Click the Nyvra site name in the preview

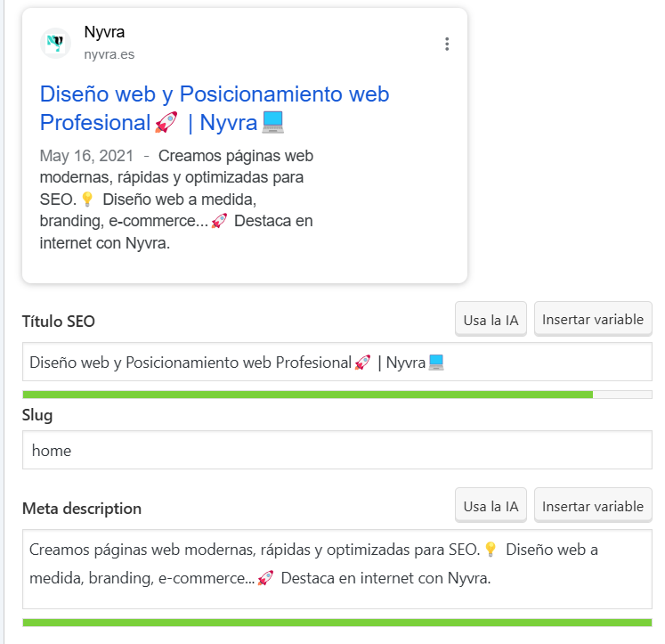[104, 32]
